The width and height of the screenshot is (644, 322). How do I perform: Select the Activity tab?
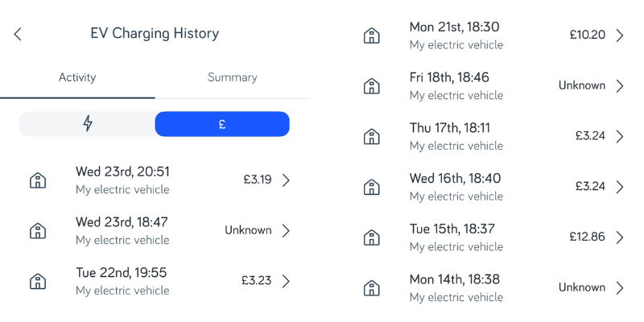click(x=77, y=77)
